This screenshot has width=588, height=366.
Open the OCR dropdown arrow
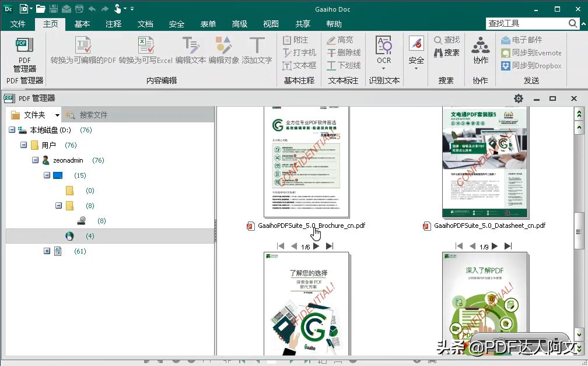pyautogui.click(x=384, y=69)
